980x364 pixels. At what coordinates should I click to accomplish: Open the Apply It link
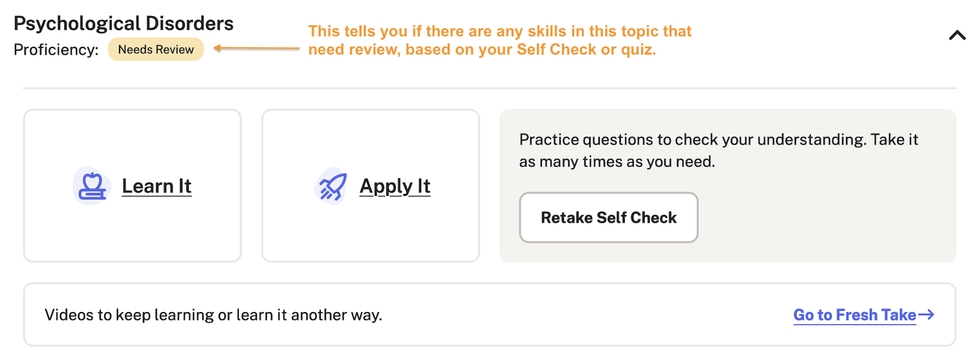point(395,186)
